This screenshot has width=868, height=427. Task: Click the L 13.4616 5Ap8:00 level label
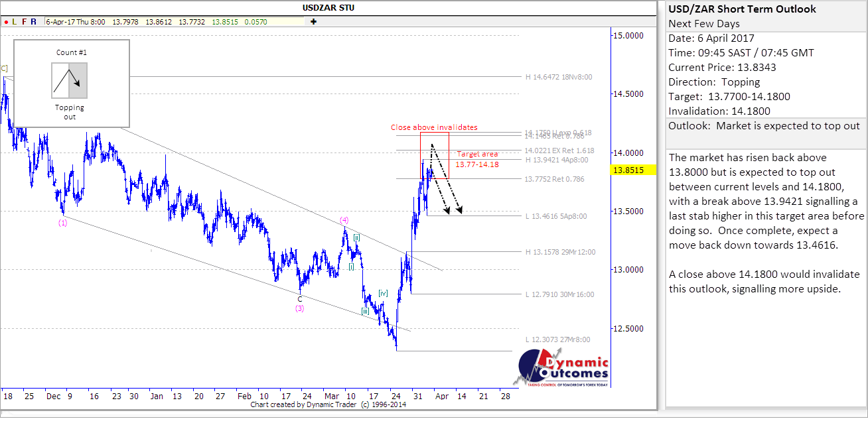click(x=556, y=216)
